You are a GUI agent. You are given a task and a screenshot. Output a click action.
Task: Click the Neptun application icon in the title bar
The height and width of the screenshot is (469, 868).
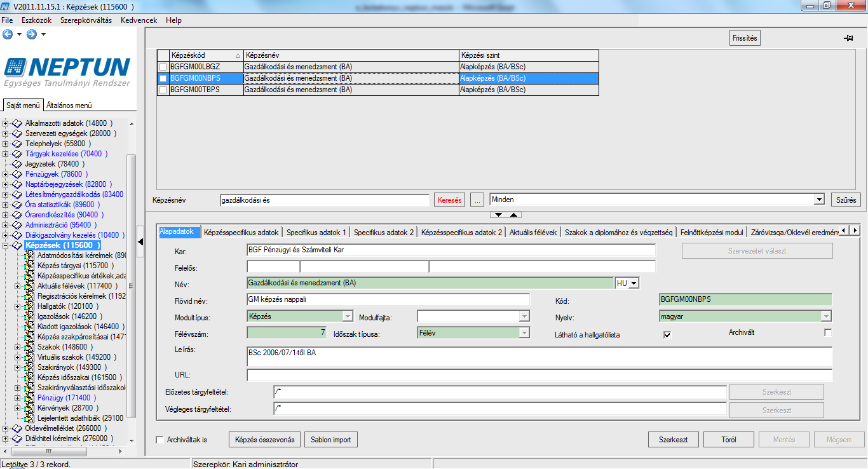tap(6, 6)
